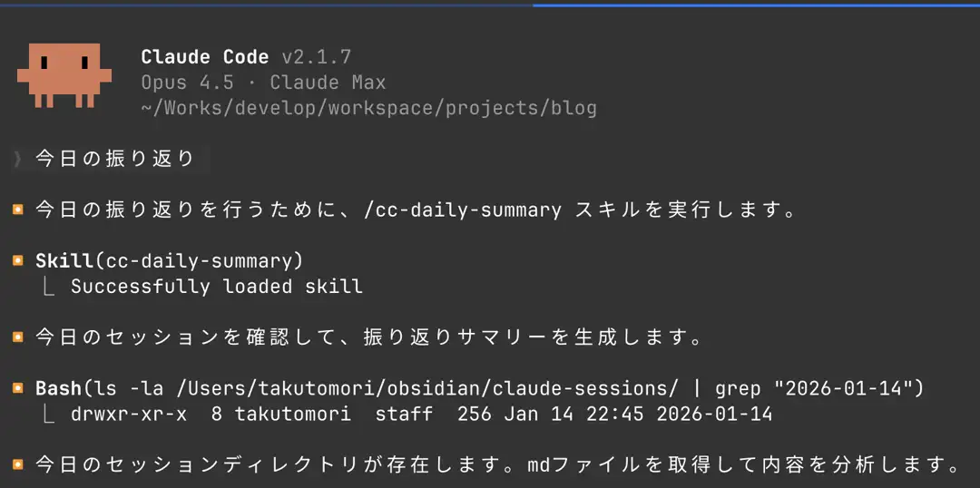980x488 pixels.
Task: Click the prompt chevron before 今日の振り返り
Action: point(17,160)
